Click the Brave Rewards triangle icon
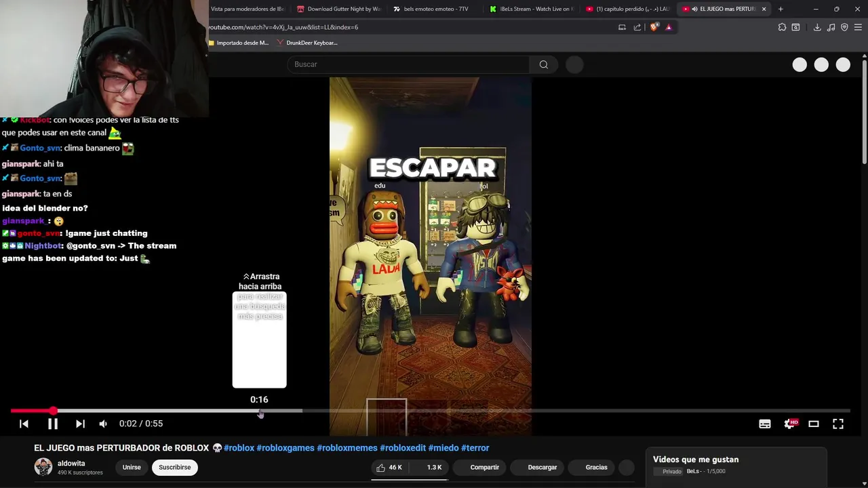This screenshot has height=488, width=868. [669, 27]
